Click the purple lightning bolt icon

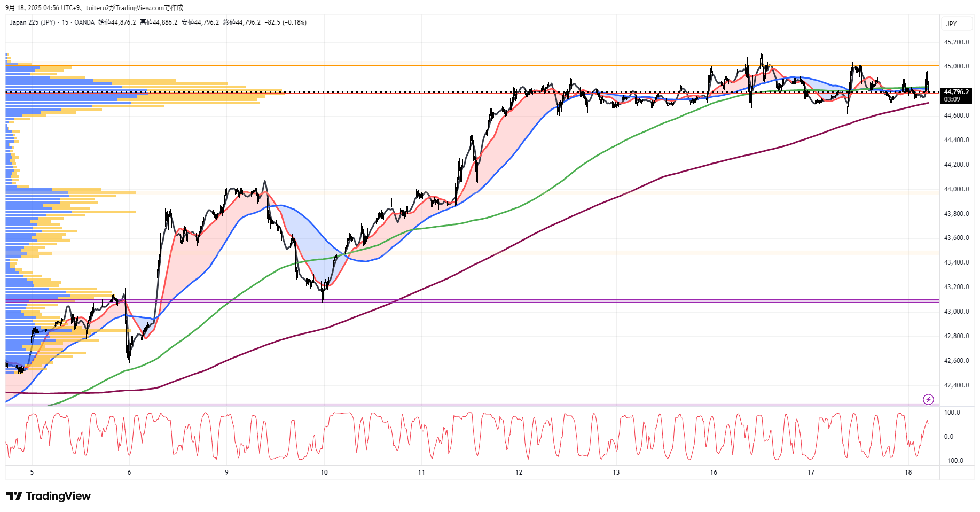point(928,399)
